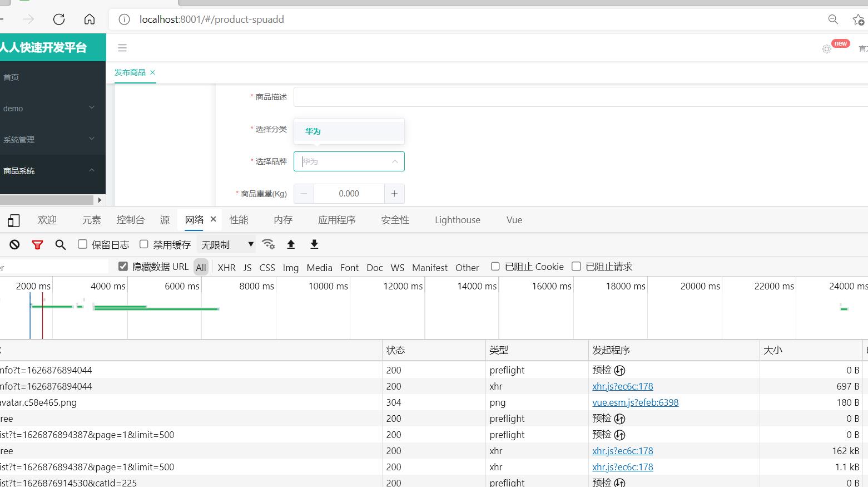
Task: Open xhr.js link in 162 kB row
Action: pos(623,451)
